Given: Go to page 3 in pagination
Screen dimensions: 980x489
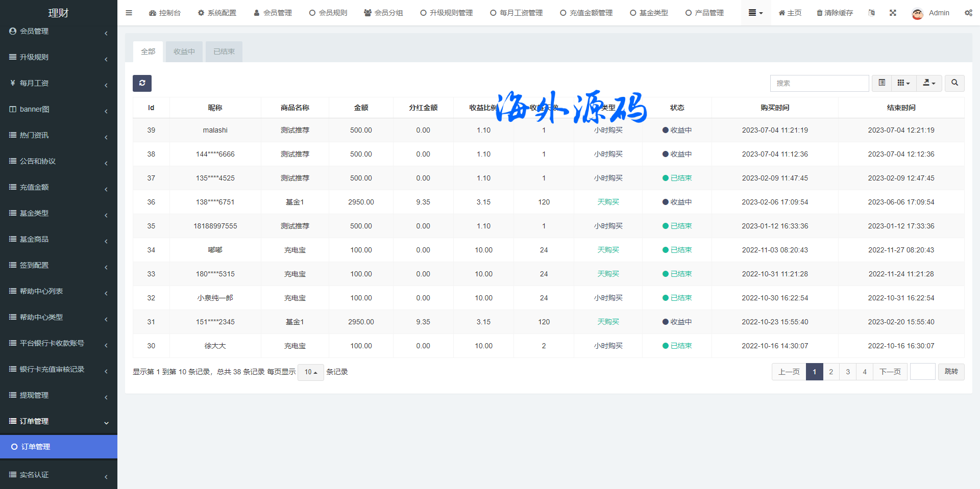Looking at the screenshot, I should (x=848, y=372).
